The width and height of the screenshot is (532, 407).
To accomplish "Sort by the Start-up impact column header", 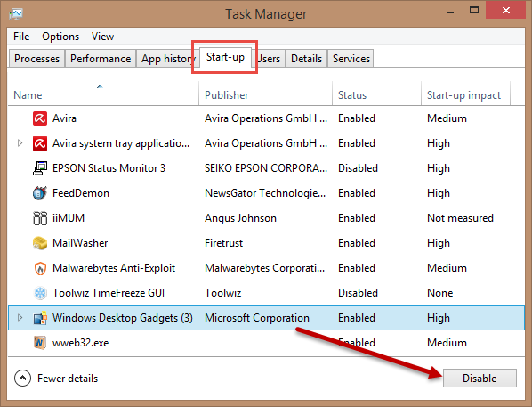I will 465,94.
